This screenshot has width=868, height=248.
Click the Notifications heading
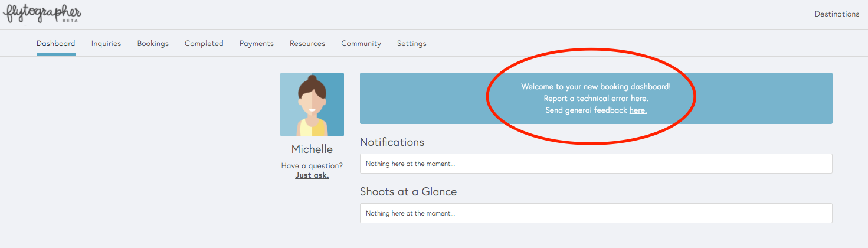point(392,142)
